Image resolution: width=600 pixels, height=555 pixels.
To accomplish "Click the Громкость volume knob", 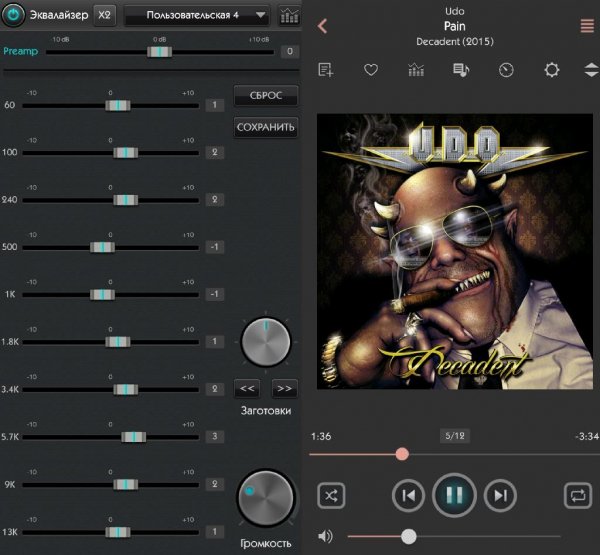I will click(x=266, y=498).
